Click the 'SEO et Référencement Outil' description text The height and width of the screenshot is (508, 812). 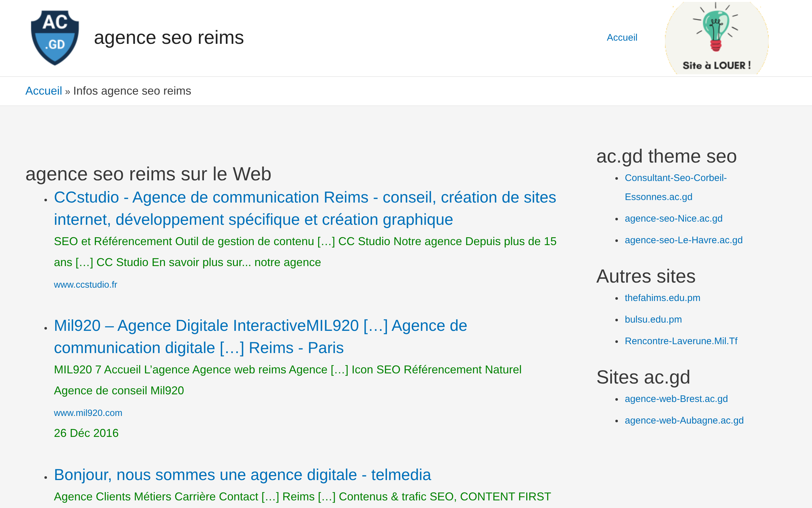[x=305, y=252]
